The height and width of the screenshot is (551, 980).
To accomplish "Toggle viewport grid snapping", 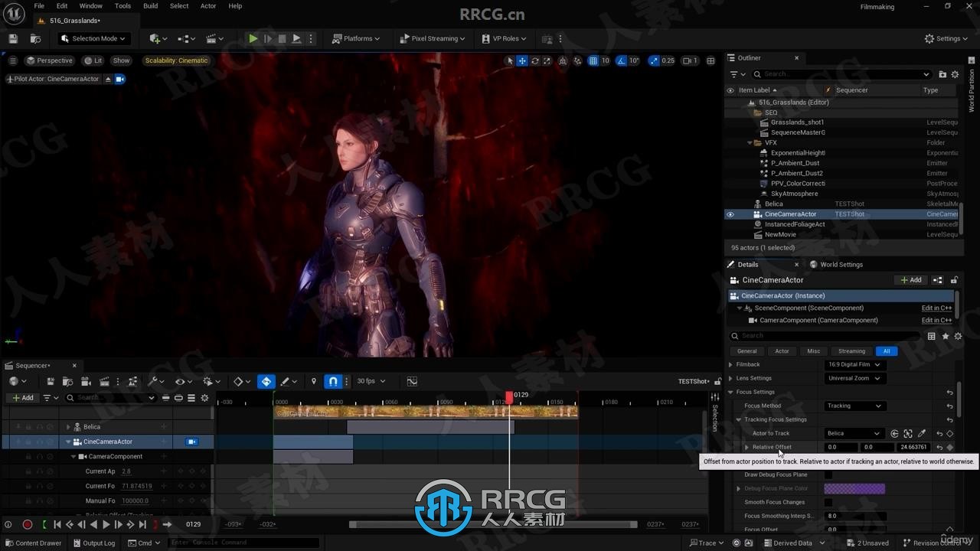I will (593, 60).
